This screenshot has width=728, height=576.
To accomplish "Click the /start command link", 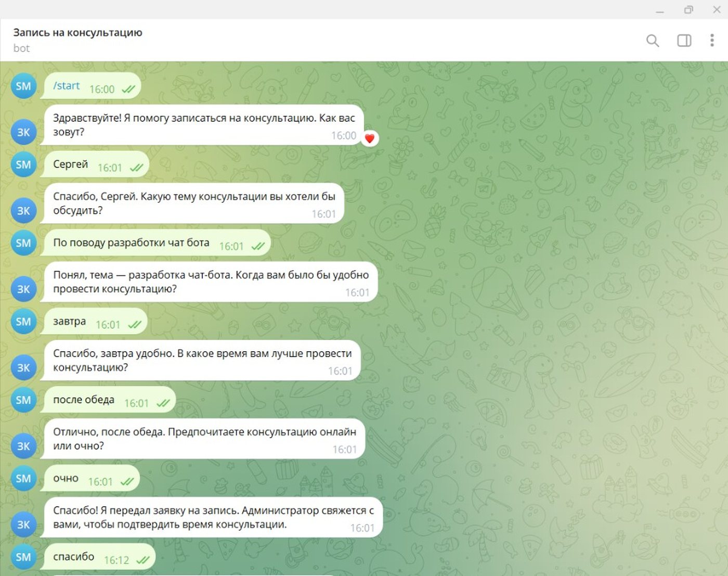I will [x=67, y=86].
